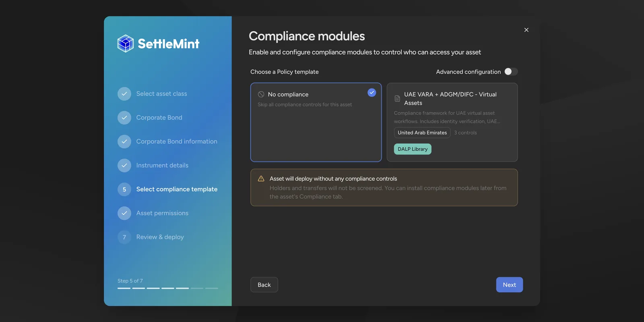Click the 'Compliance modules' heading
This screenshot has height=322, width=644.
point(307,36)
